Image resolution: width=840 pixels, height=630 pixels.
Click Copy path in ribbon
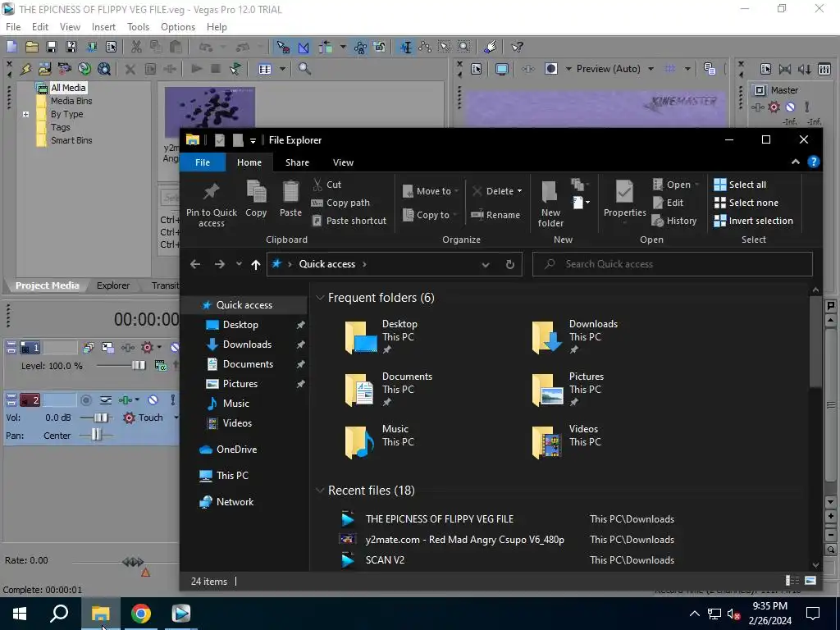coord(340,203)
